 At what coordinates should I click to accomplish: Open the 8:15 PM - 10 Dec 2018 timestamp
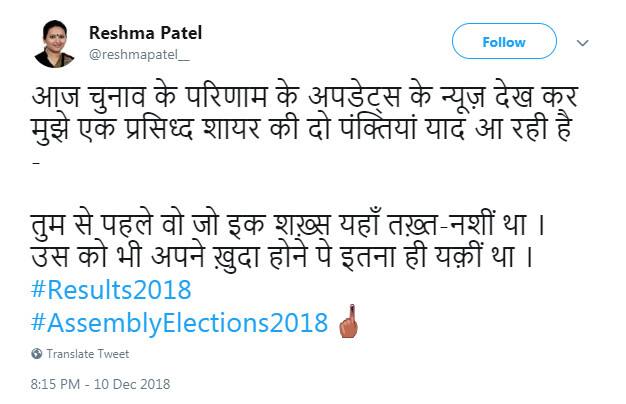tap(101, 384)
